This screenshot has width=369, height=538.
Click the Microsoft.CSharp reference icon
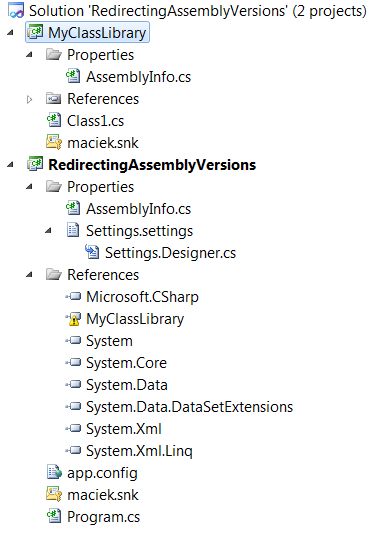[x=73, y=296]
